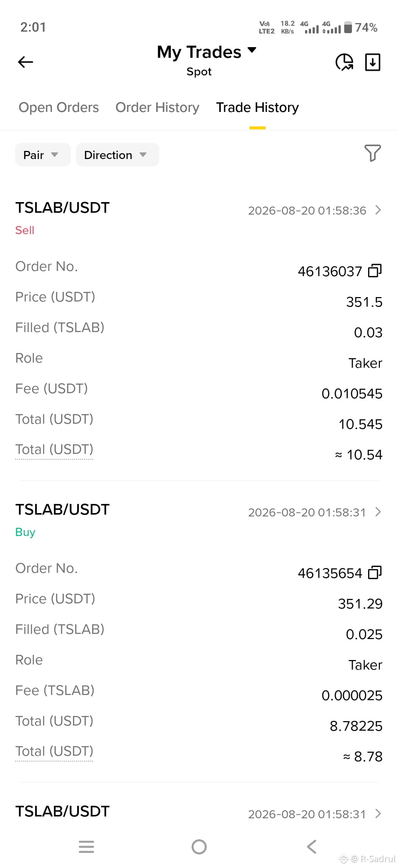Switch to Order History tab

(x=157, y=107)
